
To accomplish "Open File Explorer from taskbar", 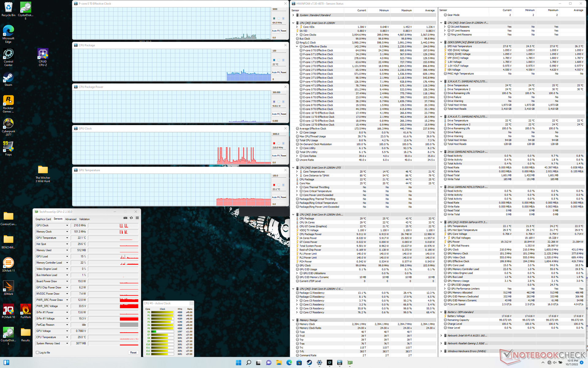I will pos(279,362).
